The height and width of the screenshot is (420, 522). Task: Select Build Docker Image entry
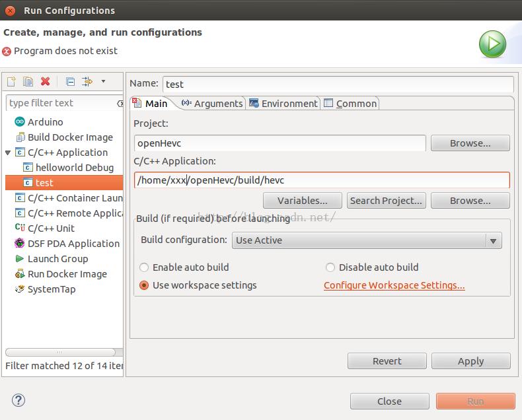pyautogui.click(x=70, y=137)
